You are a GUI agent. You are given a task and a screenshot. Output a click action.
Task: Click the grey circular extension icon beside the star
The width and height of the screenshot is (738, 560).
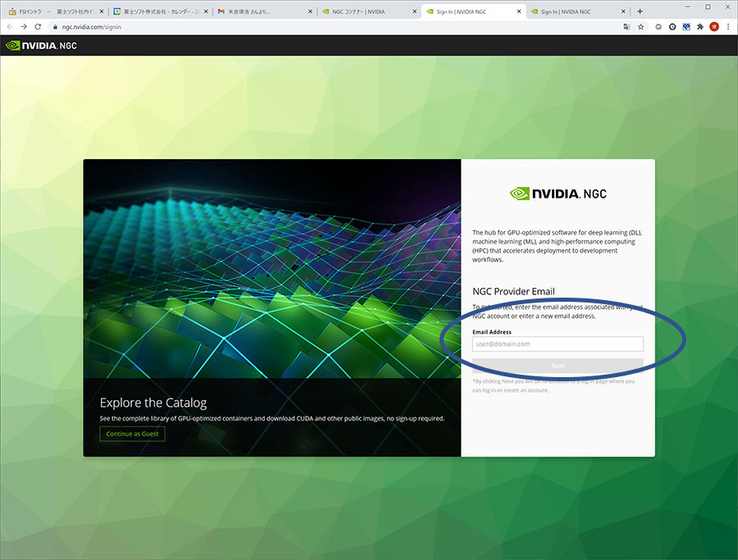pos(658,27)
